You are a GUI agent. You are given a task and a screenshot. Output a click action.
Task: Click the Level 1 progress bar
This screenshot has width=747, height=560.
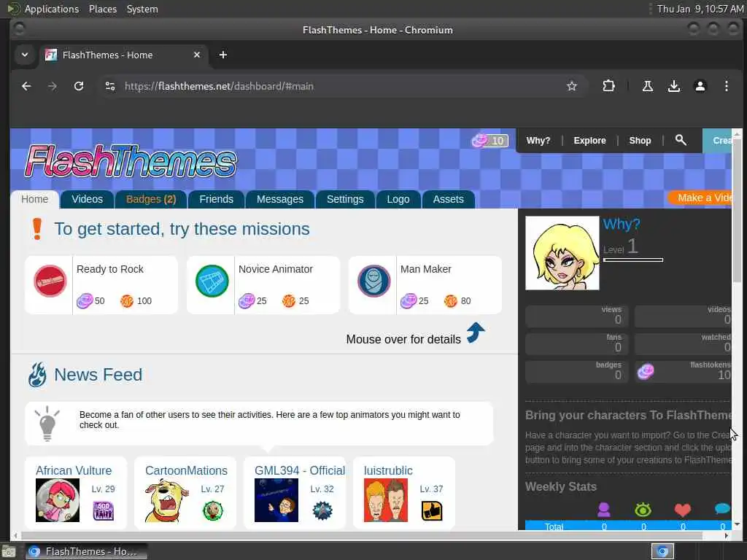[633, 260]
